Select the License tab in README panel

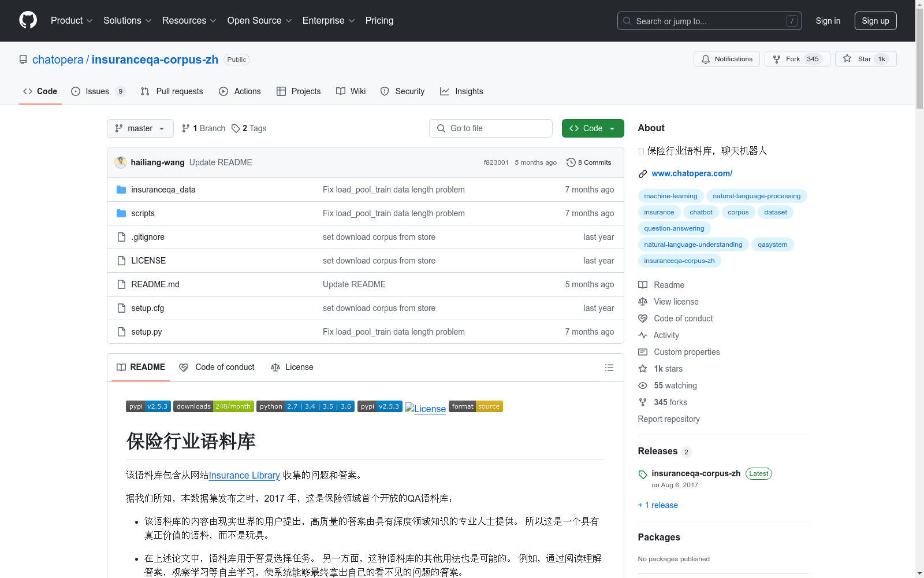(292, 367)
